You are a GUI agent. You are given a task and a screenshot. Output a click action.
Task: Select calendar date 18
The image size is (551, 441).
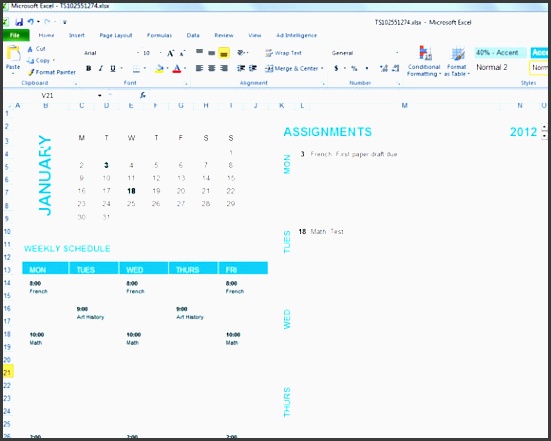(x=131, y=191)
